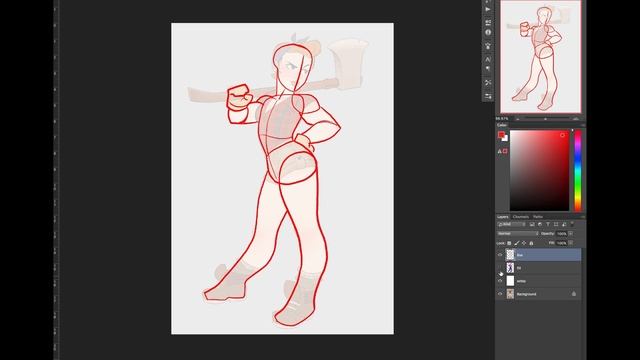This screenshot has height=360, width=640.
Task: Switch to the Layers tab
Action: (503, 217)
